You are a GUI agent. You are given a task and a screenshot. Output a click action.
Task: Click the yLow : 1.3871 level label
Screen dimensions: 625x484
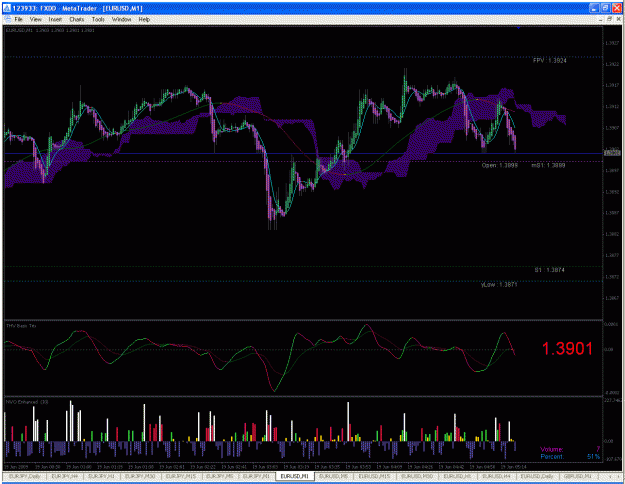click(499, 285)
